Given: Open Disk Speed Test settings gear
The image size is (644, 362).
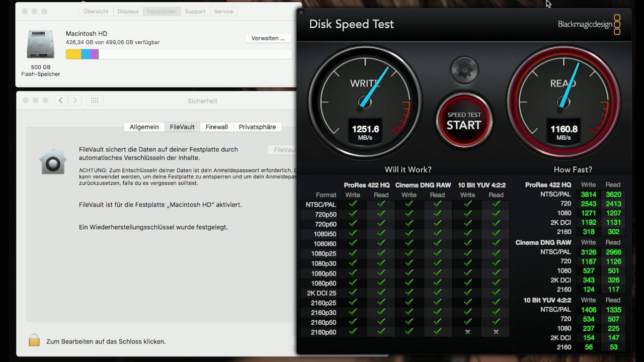Looking at the screenshot, I should [464, 70].
